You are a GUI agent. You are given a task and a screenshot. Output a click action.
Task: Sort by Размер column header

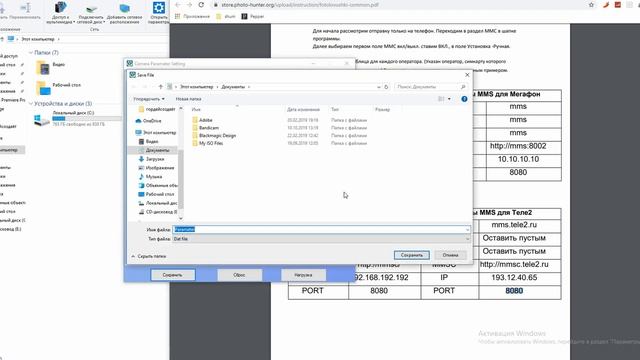point(382,109)
